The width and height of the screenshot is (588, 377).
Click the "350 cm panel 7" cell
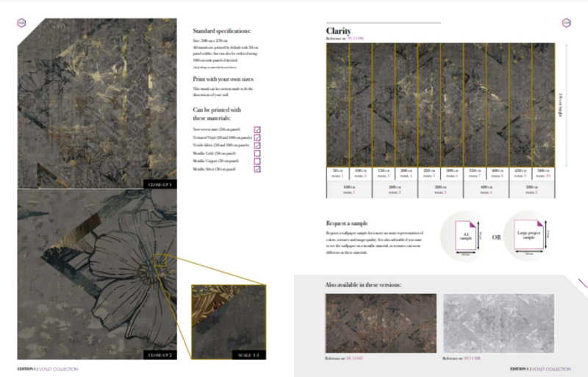[x=475, y=173]
